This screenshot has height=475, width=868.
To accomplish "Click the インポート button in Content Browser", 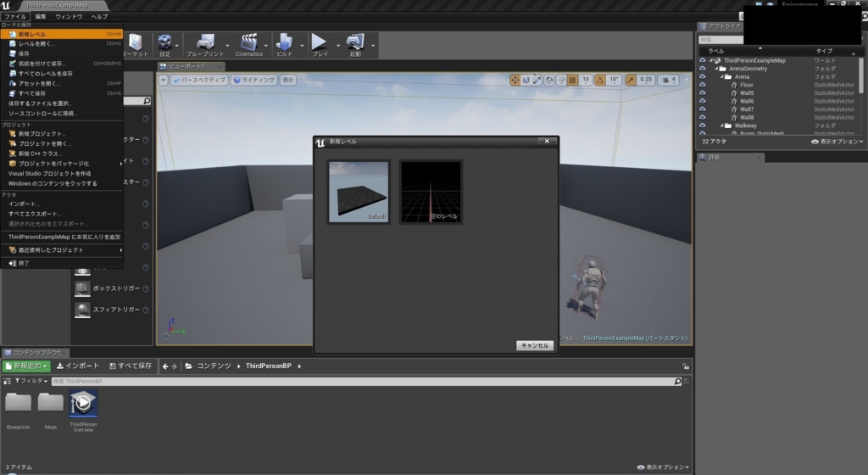I will click(78, 366).
